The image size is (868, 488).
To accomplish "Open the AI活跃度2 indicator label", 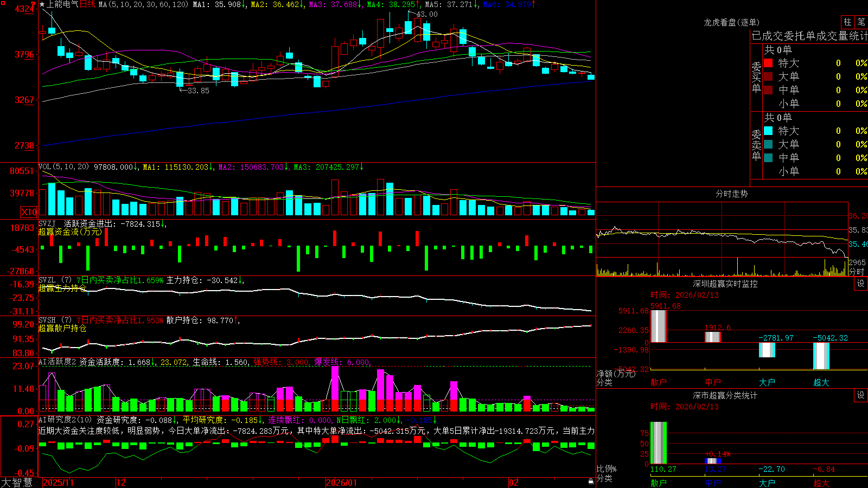I will 58,362.
